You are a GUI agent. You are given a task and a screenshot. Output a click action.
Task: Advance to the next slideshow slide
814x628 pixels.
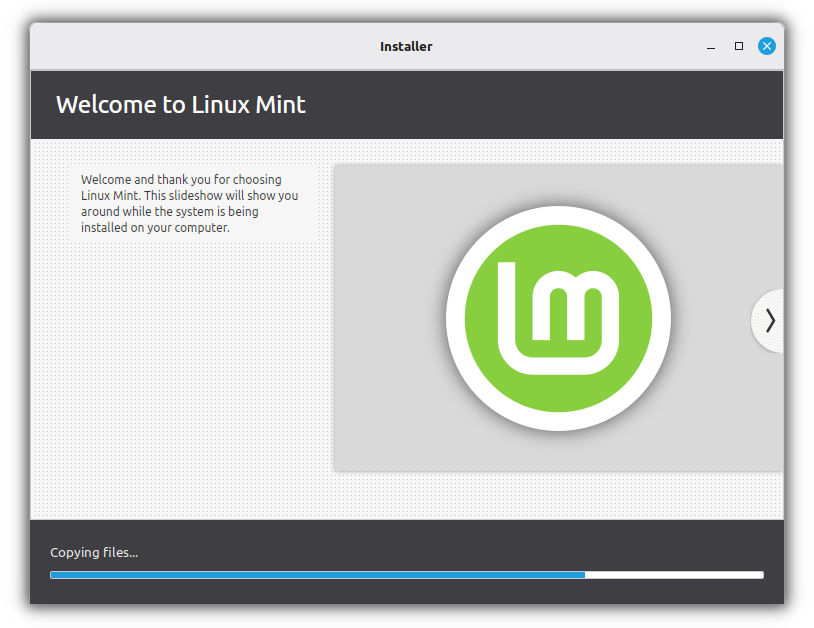pyautogui.click(x=768, y=320)
